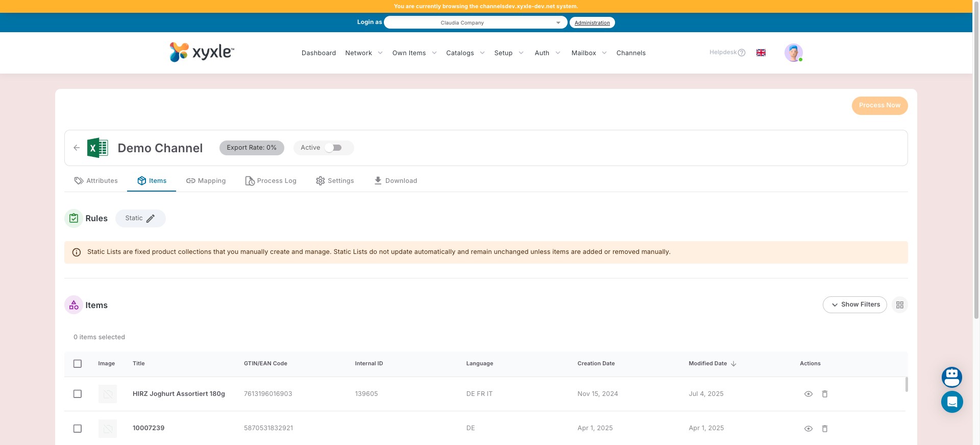Switch to the Mapping tab
The height and width of the screenshot is (445, 980).
coord(206,181)
